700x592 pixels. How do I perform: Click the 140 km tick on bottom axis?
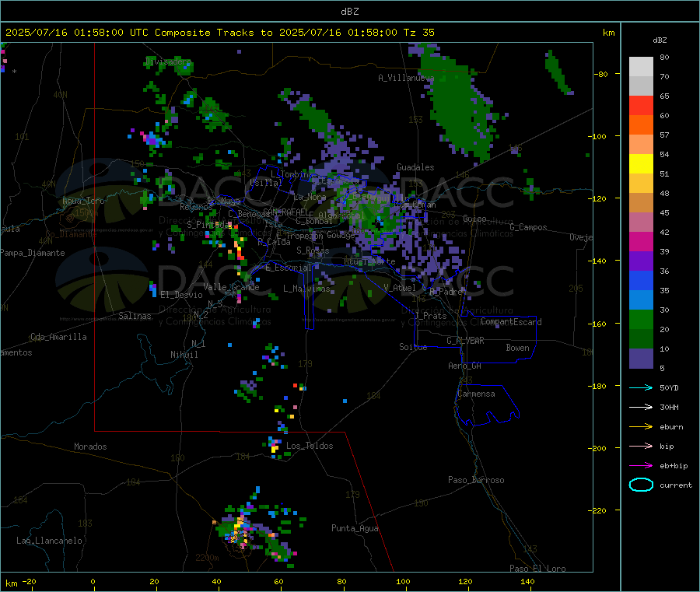[x=527, y=581]
